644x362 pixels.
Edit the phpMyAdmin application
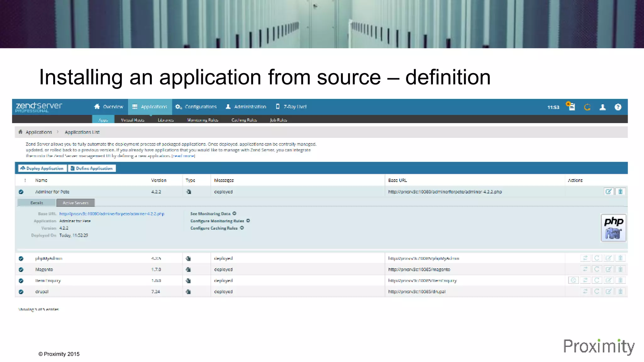click(609, 258)
